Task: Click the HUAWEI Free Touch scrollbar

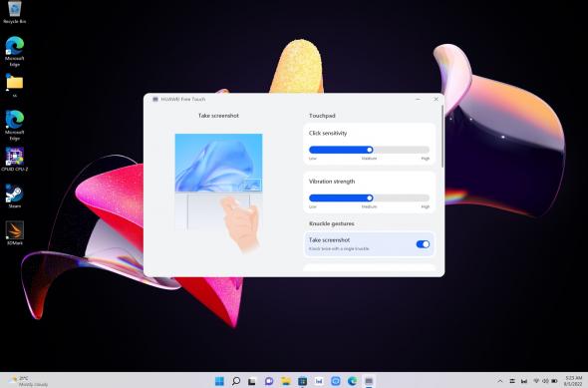Action: point(442,137)
